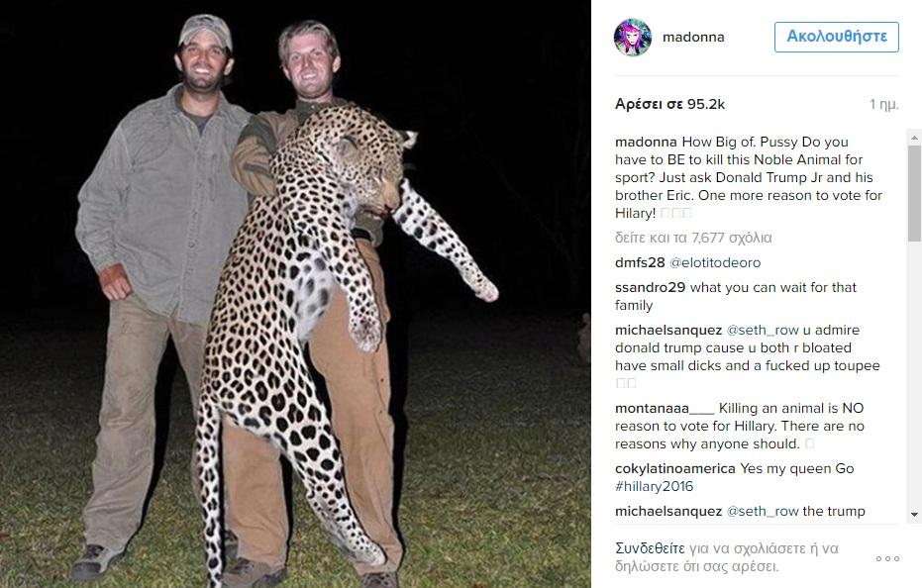Visit the ssandro29 user profile
Image resolution: width=922 pixels, height=588 pixels.
pyautogui.click(x=650, y=287)
